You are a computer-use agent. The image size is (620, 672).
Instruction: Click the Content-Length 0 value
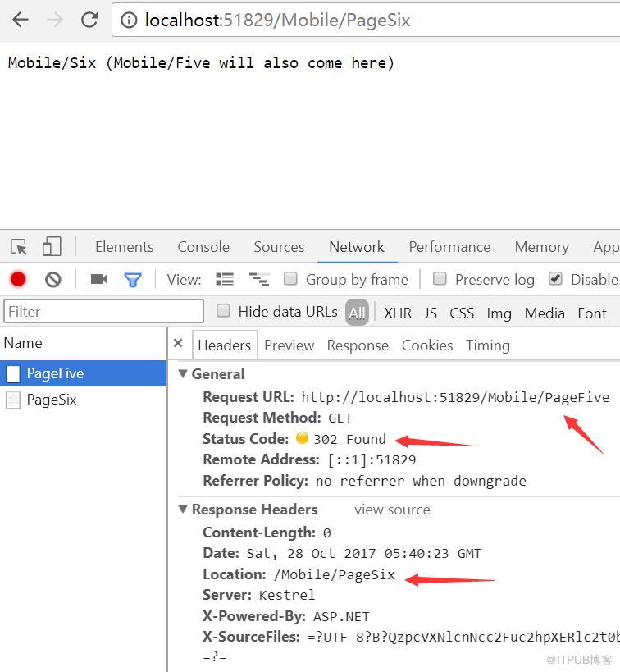(x=327, y=533)
